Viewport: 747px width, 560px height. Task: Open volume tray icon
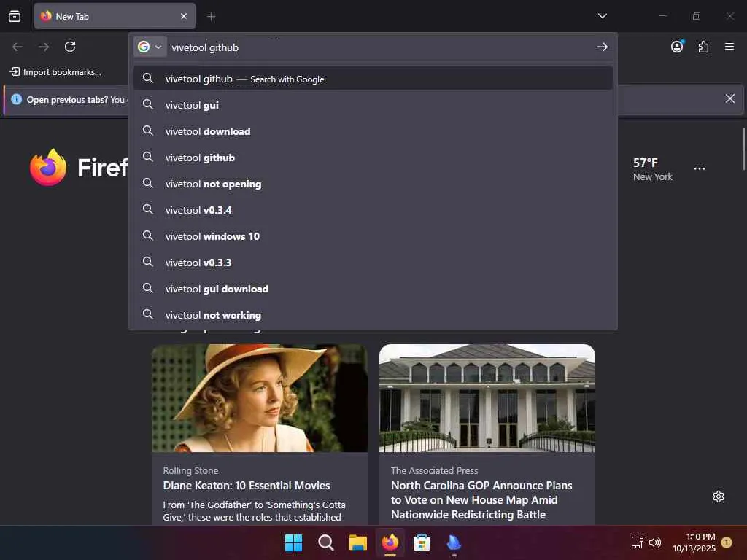pyautogui.click(x=655, y=542)
